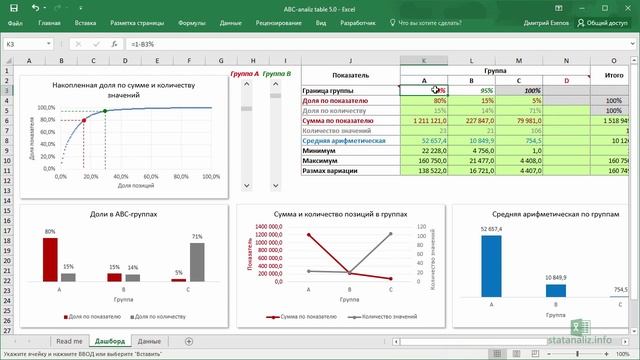Click the Ribbon Display Options icon
The image size is (640, 360).
click(559, 8)
